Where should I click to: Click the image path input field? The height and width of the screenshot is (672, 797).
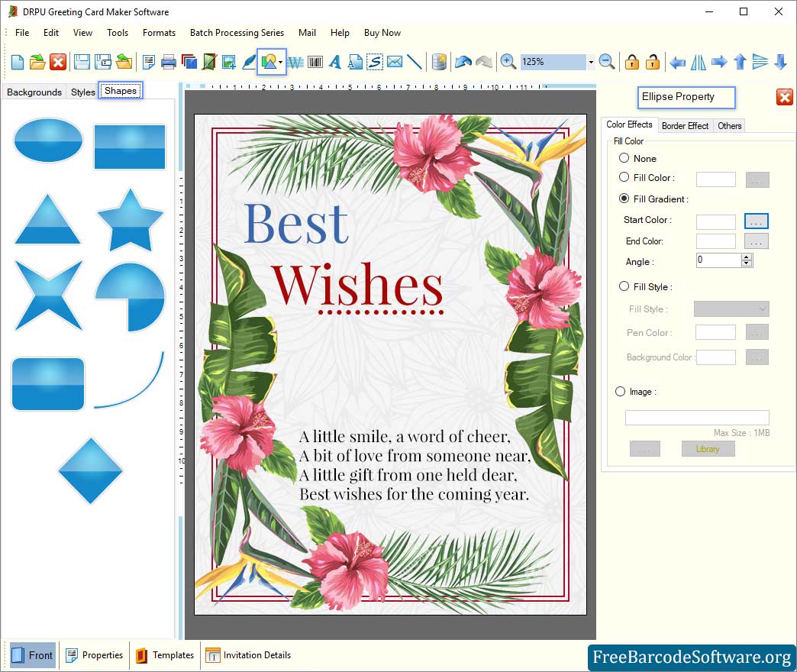[x=697, y=418]
